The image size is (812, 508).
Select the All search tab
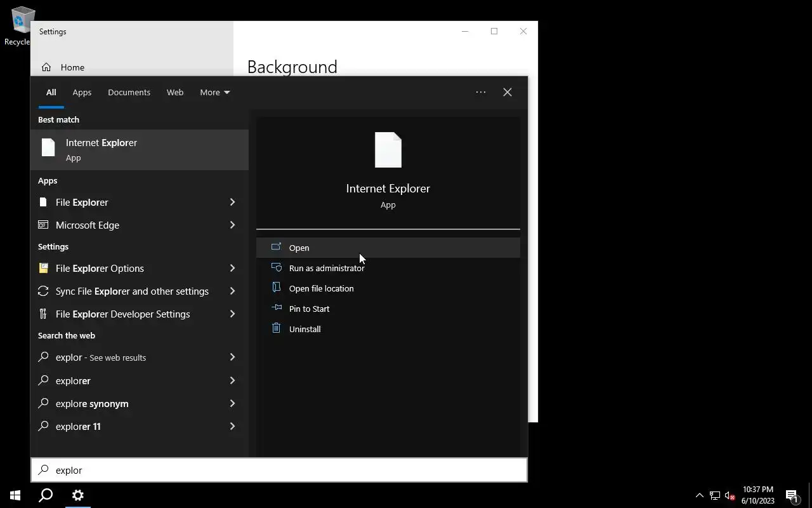tap(51, 92)
